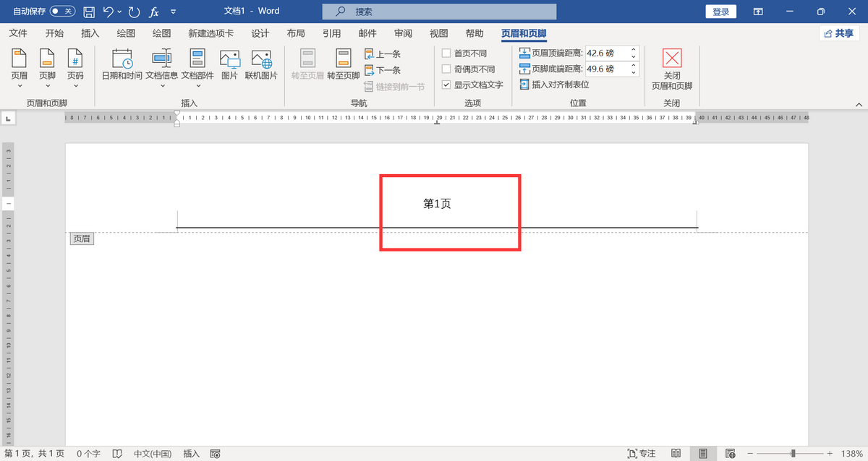Open the 邮件 mailings tab
The image size is (868, 461).
click(x=367, y=33)
